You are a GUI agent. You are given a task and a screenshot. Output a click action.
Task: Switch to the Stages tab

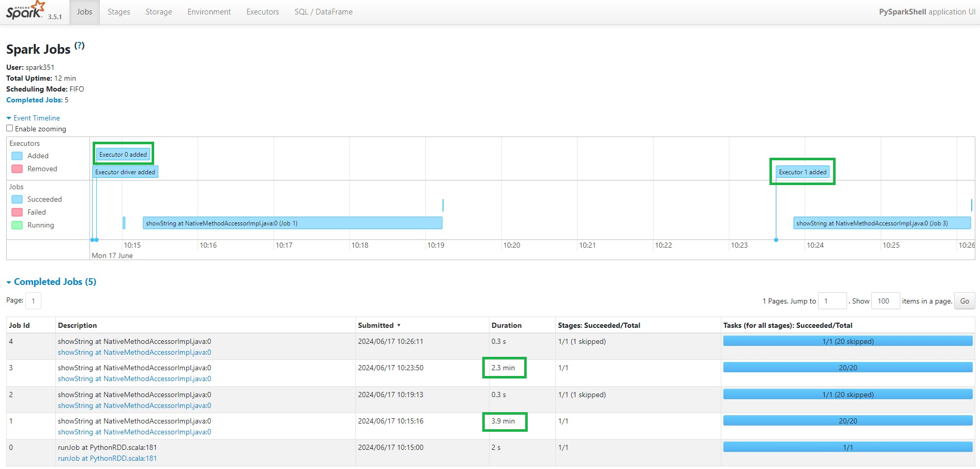click(119, 12)
